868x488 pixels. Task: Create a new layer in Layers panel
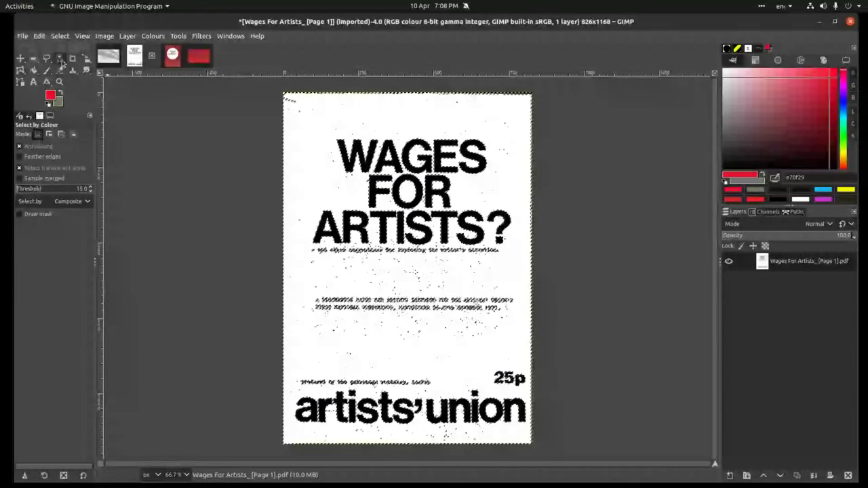tap(730, 475)
